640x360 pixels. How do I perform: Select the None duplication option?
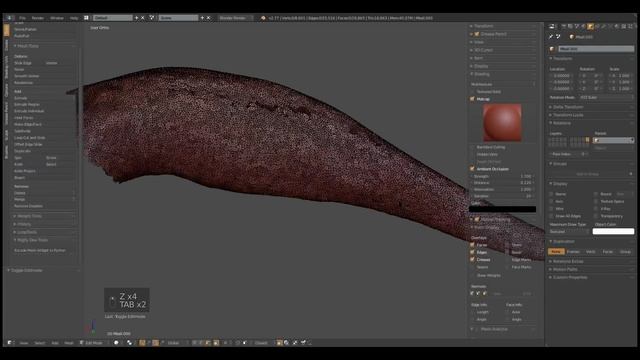[x=556, y=252]
